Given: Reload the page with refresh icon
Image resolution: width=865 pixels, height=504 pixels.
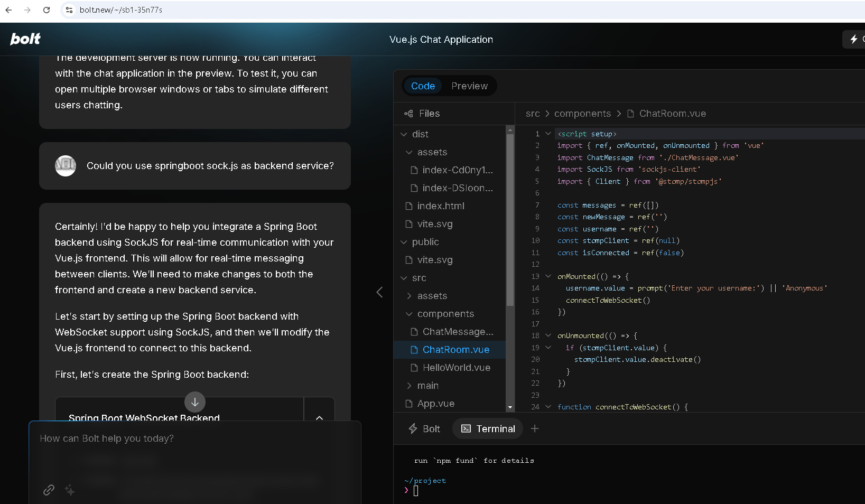Looking at the screenshot, I should click(x=46, y=10).
